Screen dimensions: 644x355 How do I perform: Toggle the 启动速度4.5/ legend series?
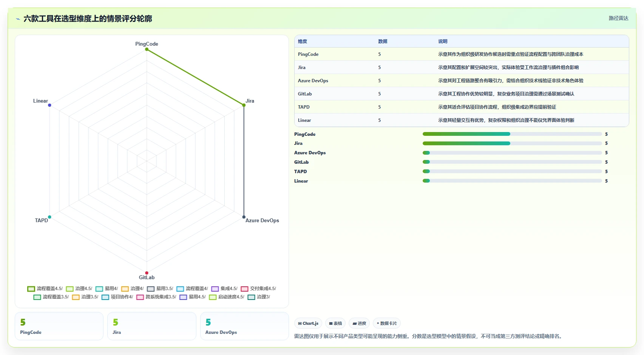coord(227,297)
